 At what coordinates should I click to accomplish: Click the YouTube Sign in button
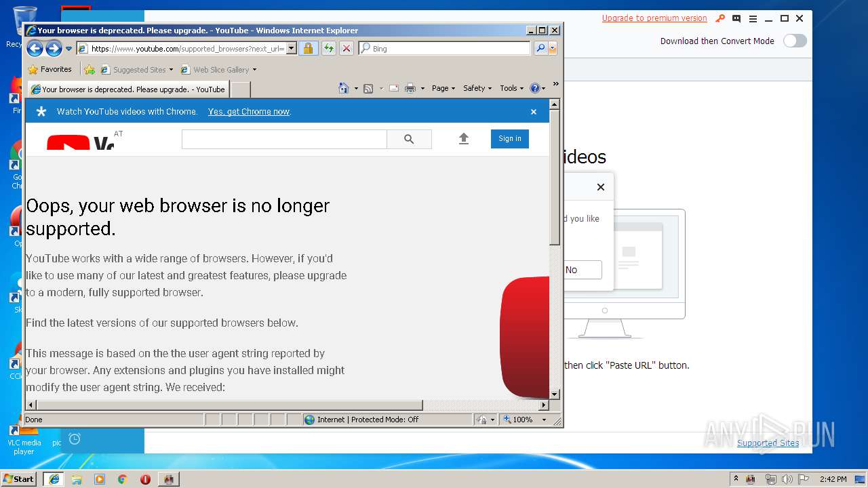510,139
